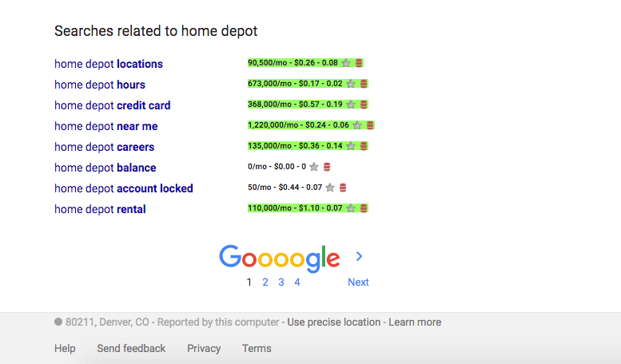Viewport: 621px width, 364px height.
Task: Click the Next results link
Action: click(358, 282)
